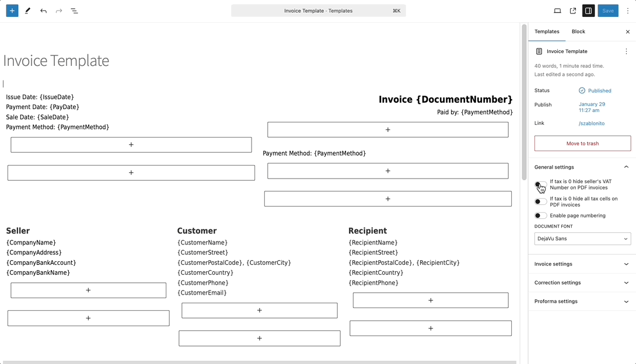Select the {CompanyBankAccount} placeholder

click(x=41, y=262)
